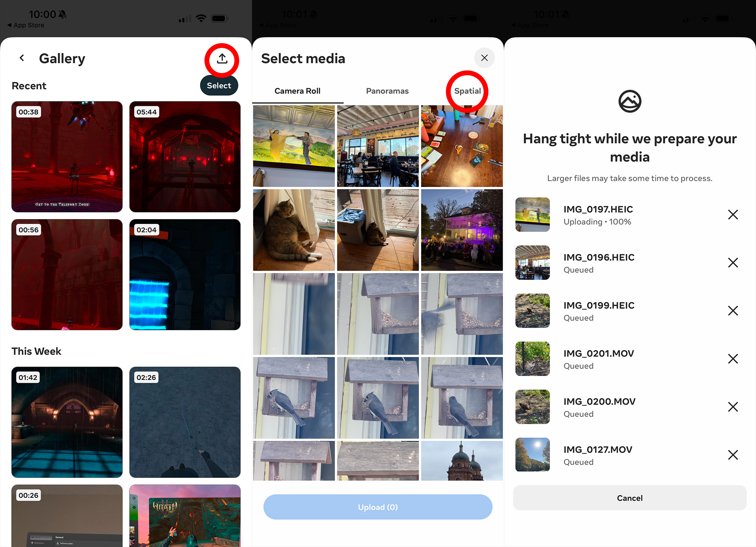Select the purple-lit house photo

coord(462,230)
